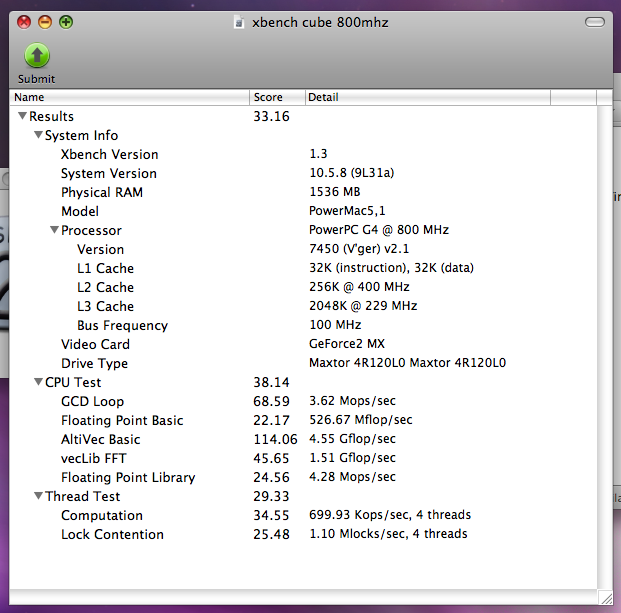Image resolution: width=621 pixels, height=613 pixels.
Task: Toggle toolbar with the oval pill button
Action: coord(594,22)
